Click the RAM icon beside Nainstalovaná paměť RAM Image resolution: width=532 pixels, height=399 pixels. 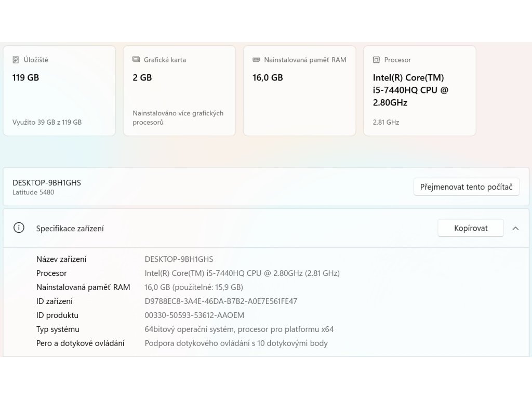[256, 60]
